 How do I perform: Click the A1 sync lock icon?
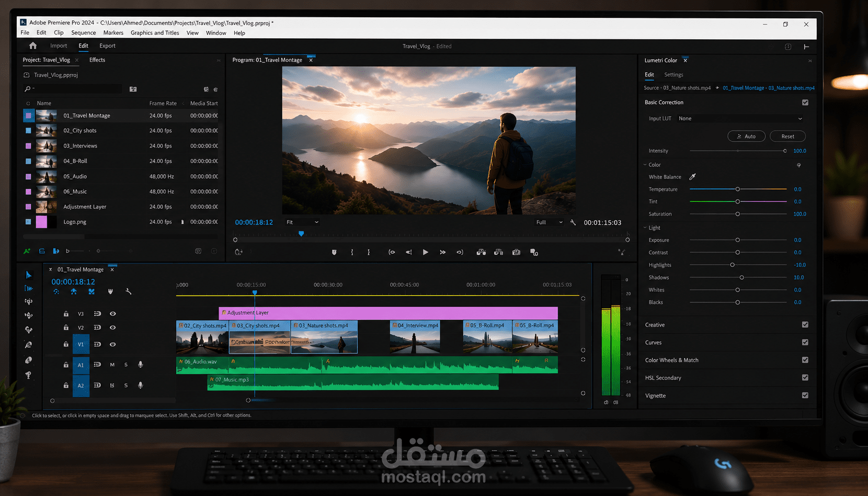click(97, 365)
